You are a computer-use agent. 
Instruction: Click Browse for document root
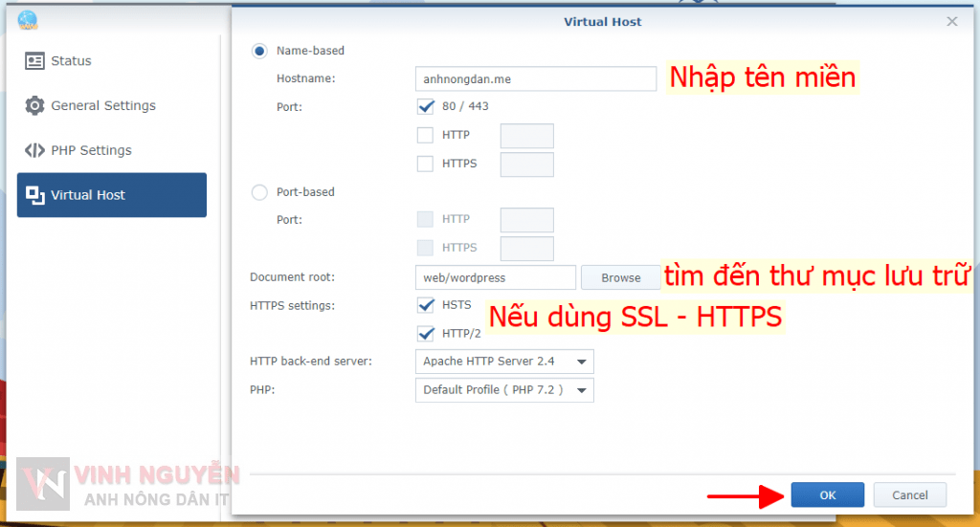pos(620,277)
